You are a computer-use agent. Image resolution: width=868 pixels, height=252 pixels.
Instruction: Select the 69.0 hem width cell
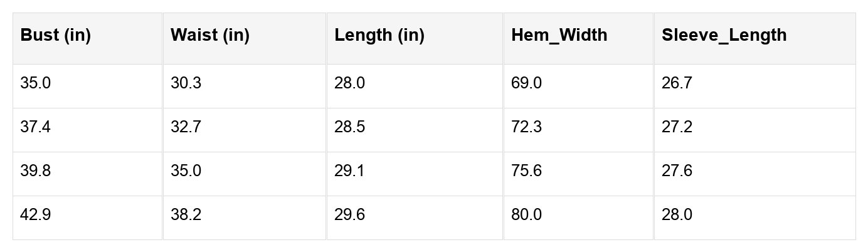[527, 83]
